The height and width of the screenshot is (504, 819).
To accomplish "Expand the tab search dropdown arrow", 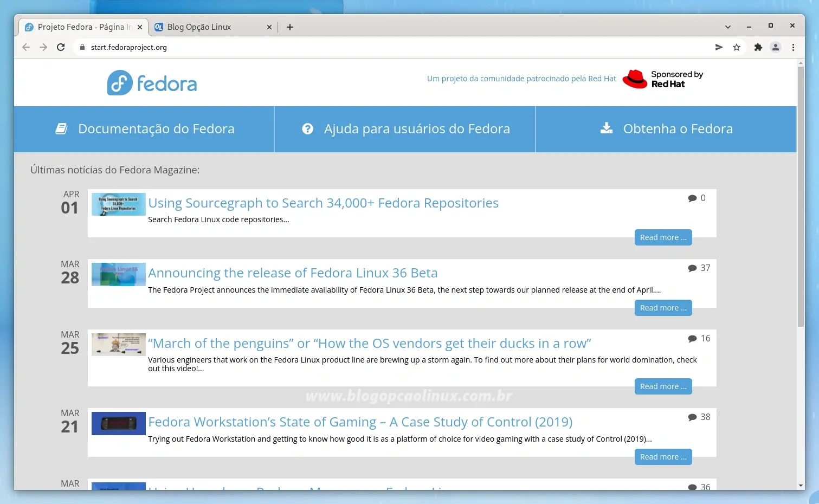I will tap(728, 27).
